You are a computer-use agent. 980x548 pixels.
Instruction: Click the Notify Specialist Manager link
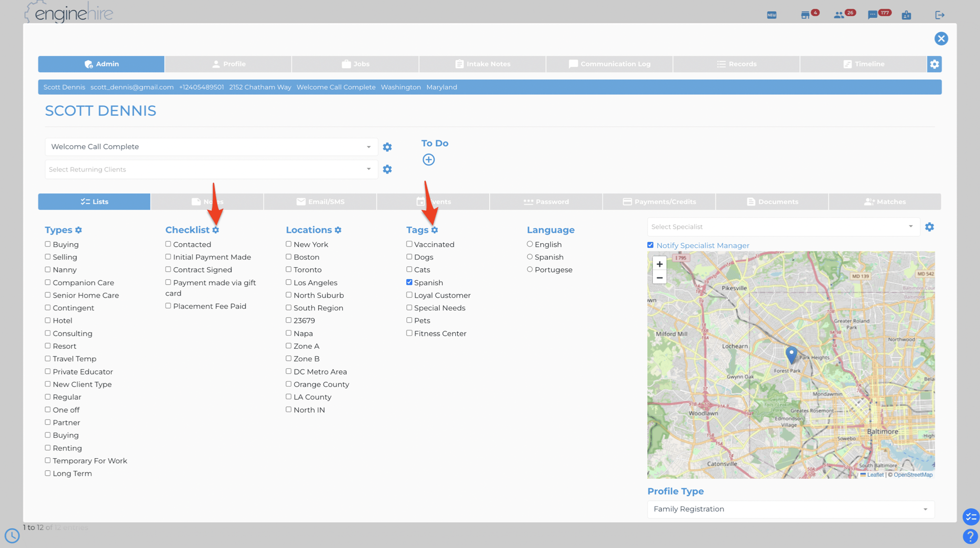pyautogui.click(x=703, y=245)
